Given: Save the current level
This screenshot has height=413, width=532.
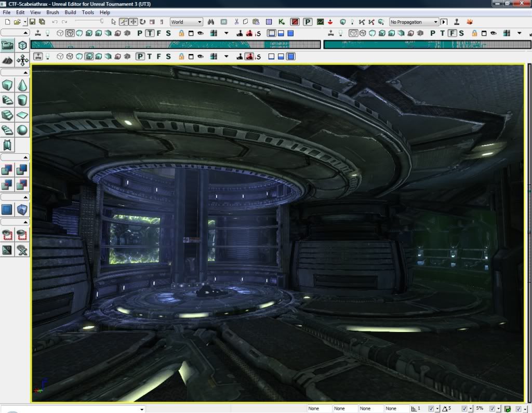Looking at the screenshot, I should (x=32, y=22).
